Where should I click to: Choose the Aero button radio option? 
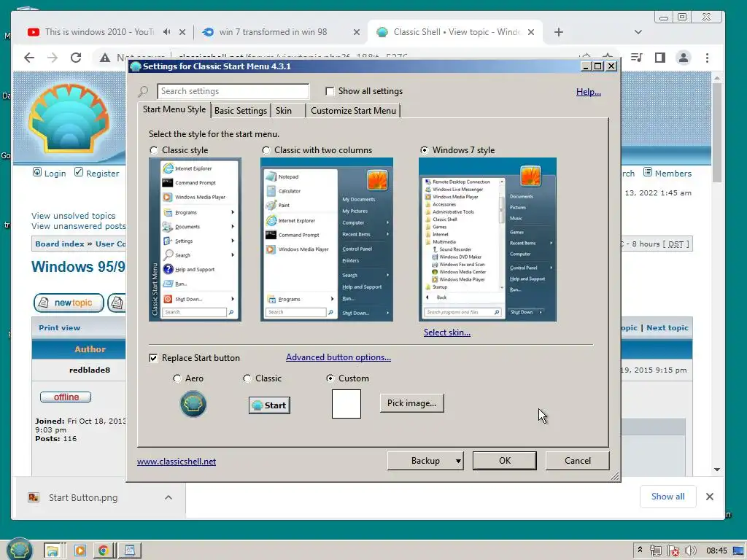(177, 378)
